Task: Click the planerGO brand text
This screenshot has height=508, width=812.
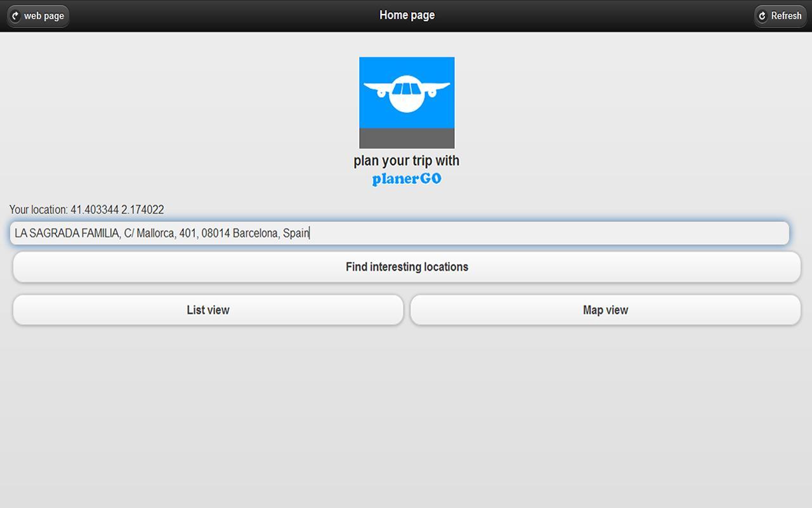Action: coord(407,179)
